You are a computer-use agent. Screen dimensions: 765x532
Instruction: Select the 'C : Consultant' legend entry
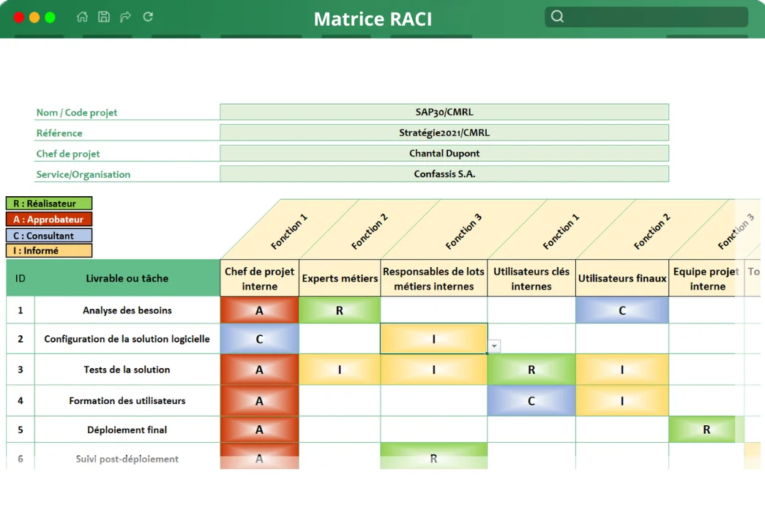[x=48, y=235]
